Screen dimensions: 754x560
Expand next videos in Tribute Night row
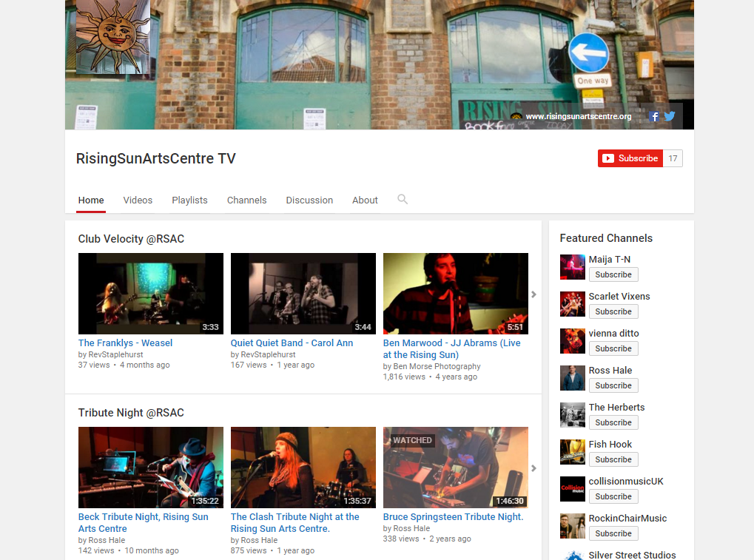[x=533, y=468]
